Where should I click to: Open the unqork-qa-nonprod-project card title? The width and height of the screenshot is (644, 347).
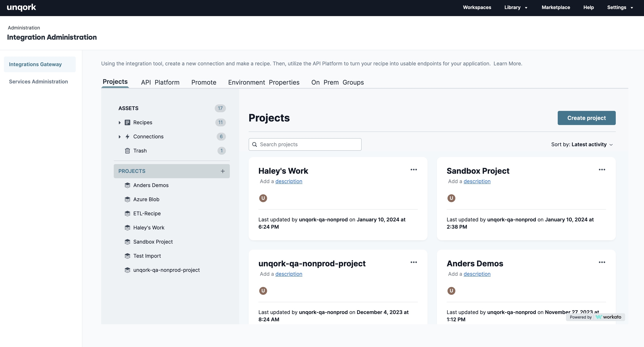point(312,263)
